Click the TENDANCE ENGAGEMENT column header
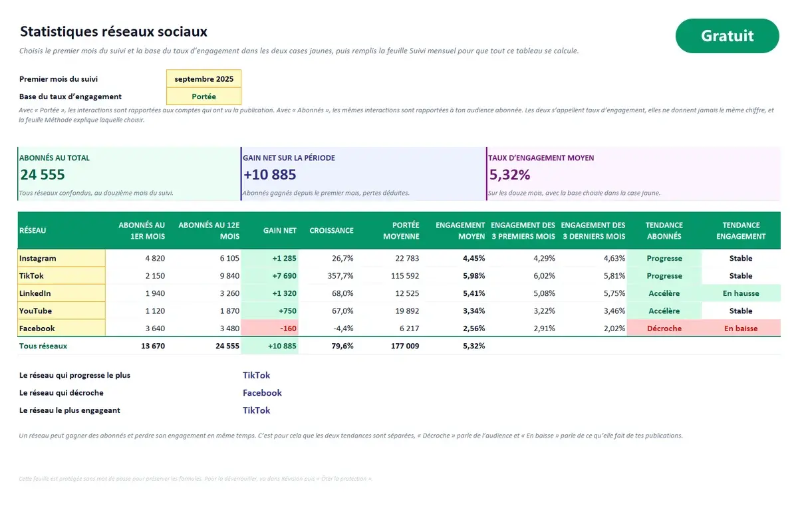The width and height of the screenshot is (798, 532). click(741, 231)
